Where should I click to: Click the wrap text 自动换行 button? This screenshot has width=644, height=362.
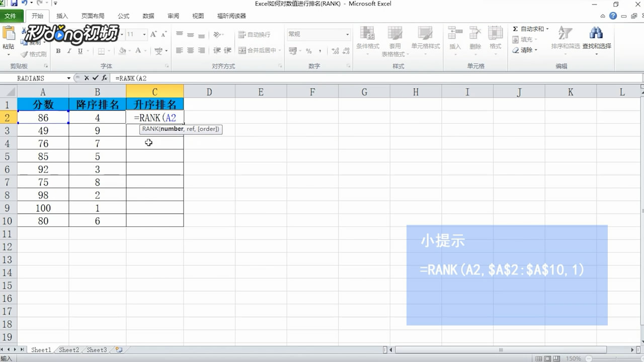pos(254,35)
